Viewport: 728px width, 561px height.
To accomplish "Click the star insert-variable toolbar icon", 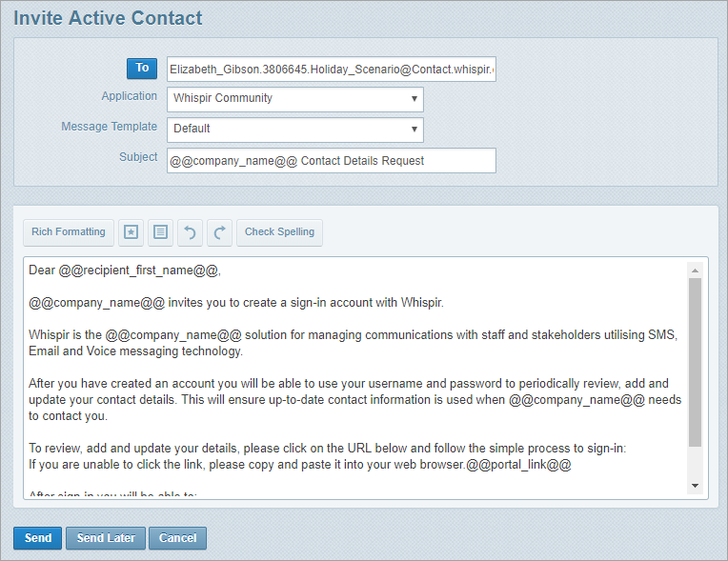I will [131, 232].
